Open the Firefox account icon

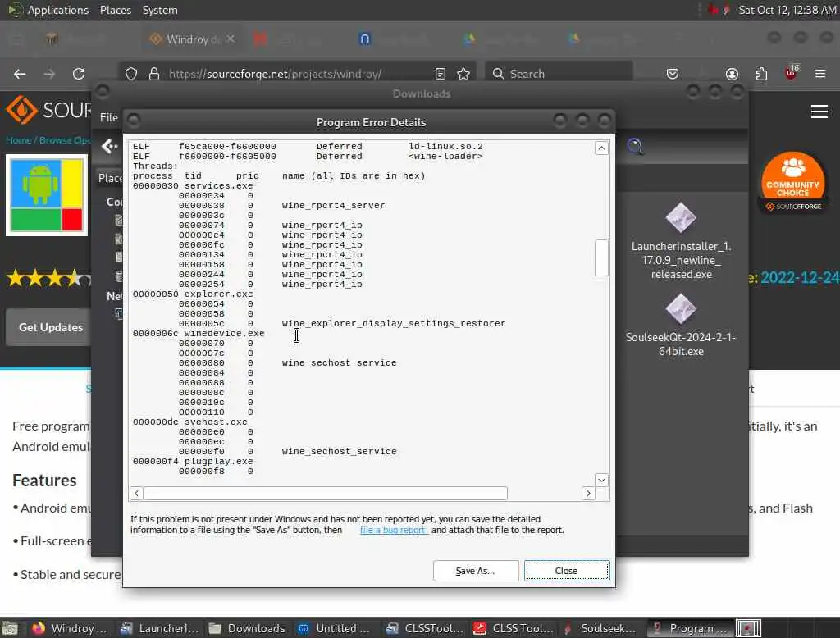(x=732, y=74)
